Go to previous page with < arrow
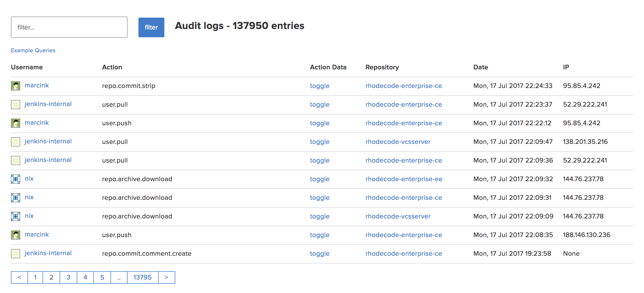644x293 pixels. pos(19,277)
